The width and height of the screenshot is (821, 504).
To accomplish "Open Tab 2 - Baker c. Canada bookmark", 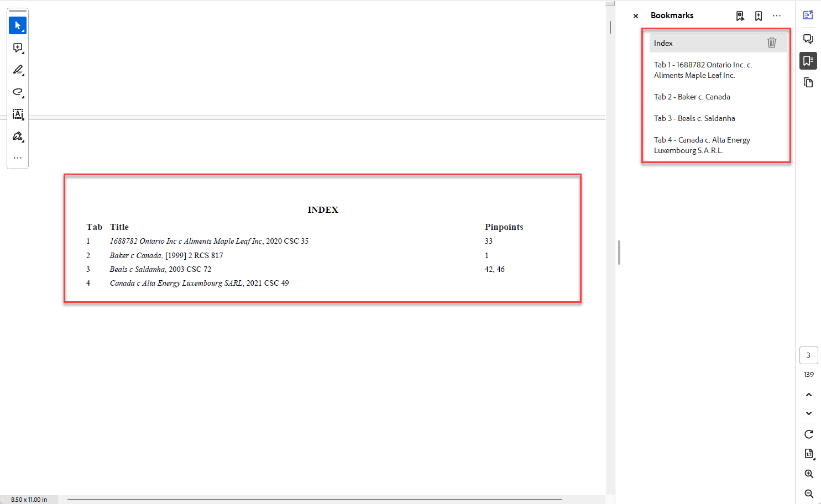I will point(692,97).
